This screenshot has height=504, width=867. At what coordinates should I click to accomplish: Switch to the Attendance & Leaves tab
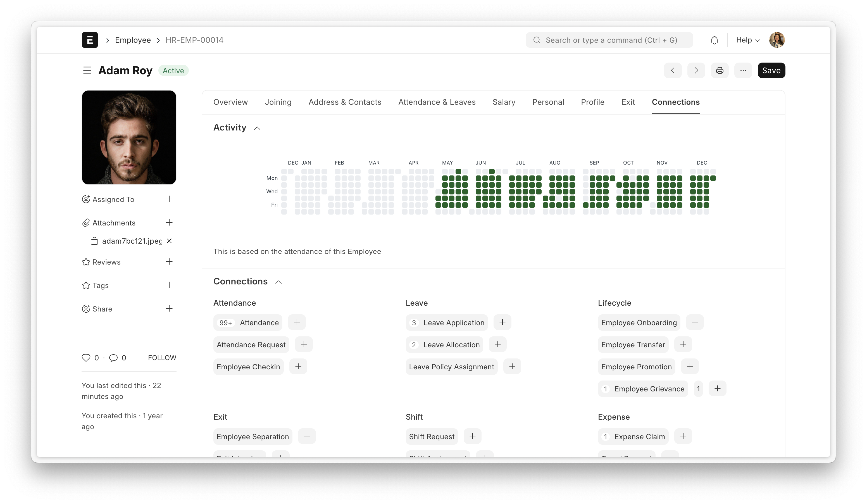click(x=437, y=102)
